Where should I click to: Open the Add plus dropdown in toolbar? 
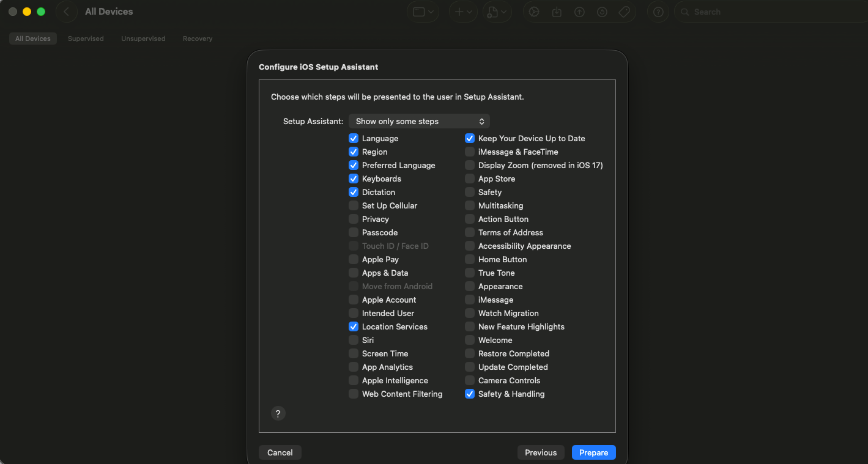click(462, 12)
